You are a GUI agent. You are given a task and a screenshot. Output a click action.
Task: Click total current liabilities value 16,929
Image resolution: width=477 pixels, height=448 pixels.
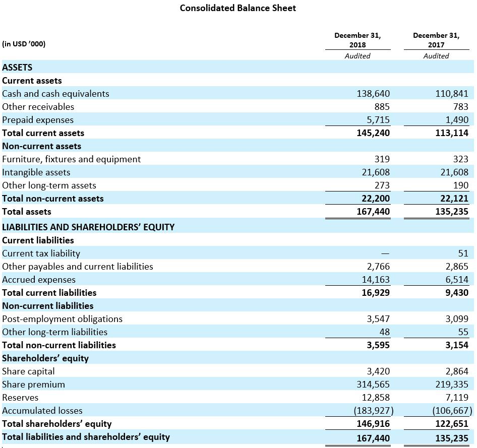[375, 293]
